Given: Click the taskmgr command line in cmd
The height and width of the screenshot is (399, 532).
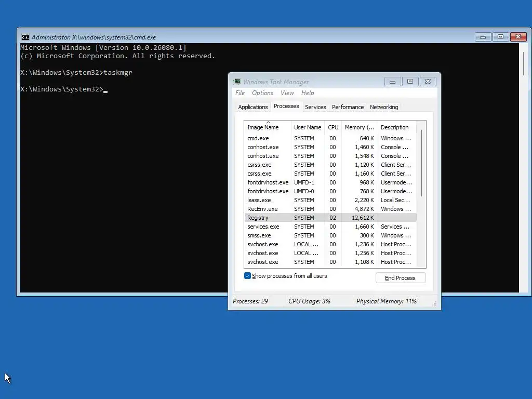Looking at the screenshot, I should (76, 73).
